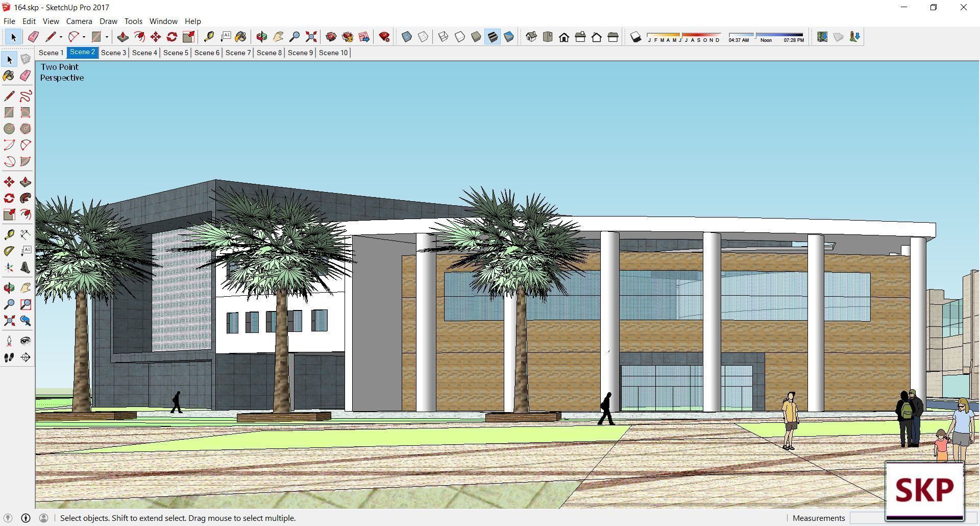Open the Extension Manager ruby icon
The width and height of the screenshot is (980, 526).
click(x=384, y=37)
